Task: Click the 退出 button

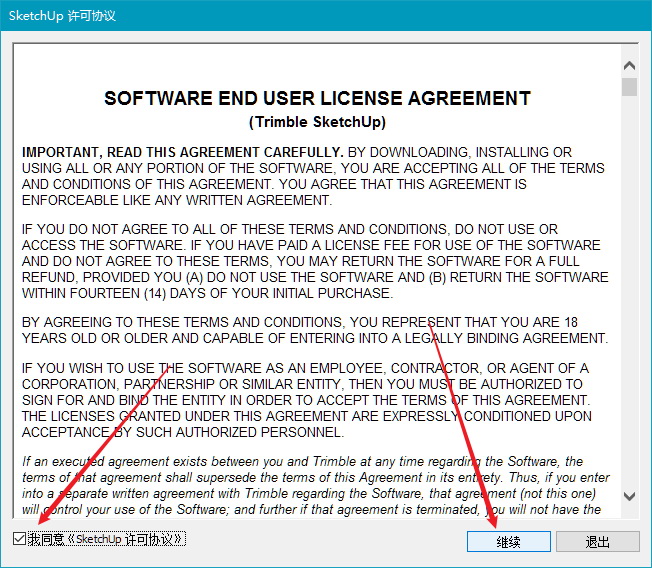Action: click(598, 541)
